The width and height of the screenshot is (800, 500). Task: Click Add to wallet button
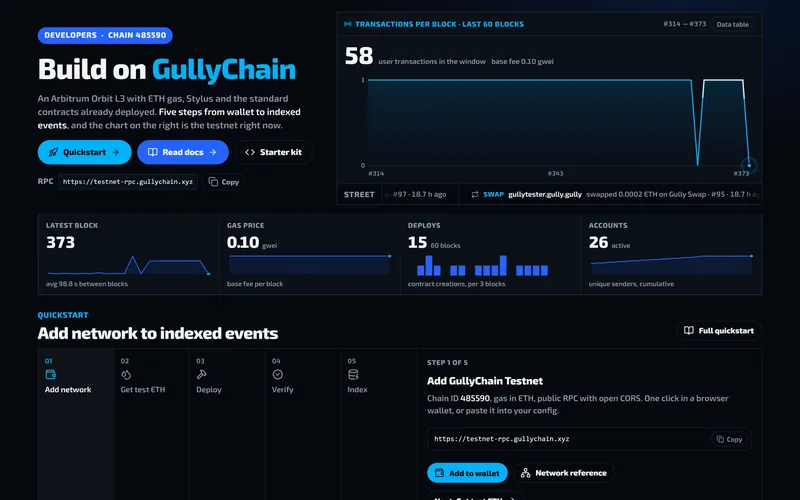point(467,473)
